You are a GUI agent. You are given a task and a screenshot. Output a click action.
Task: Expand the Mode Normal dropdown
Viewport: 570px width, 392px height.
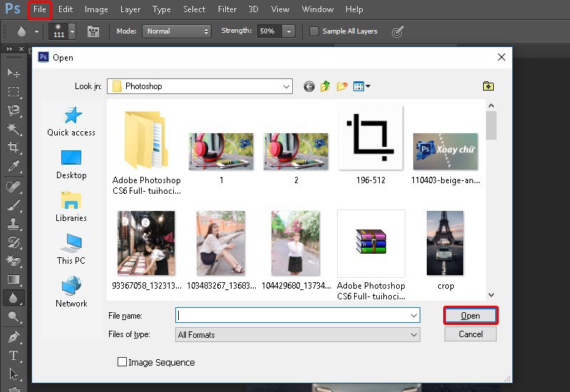click(x=177, y=31)
